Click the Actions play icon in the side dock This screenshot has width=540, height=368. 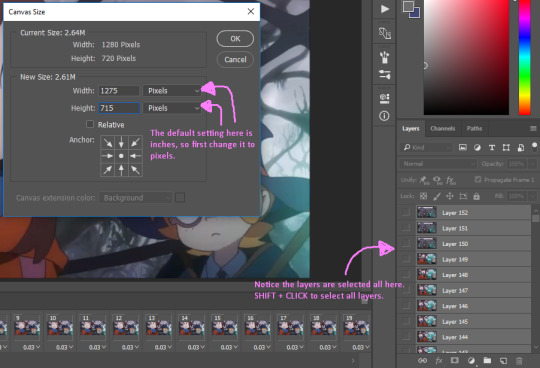point(385,9)
